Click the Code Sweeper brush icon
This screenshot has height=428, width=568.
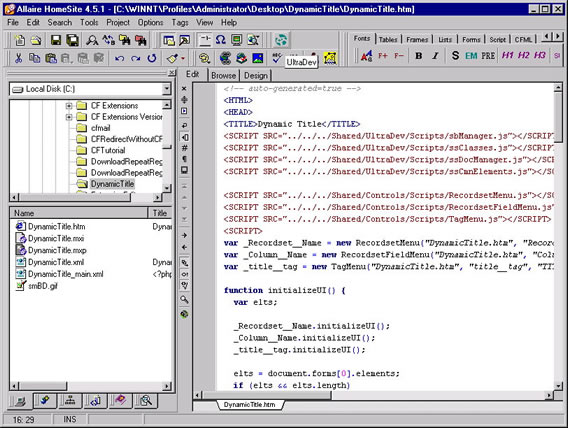point(172,58)
